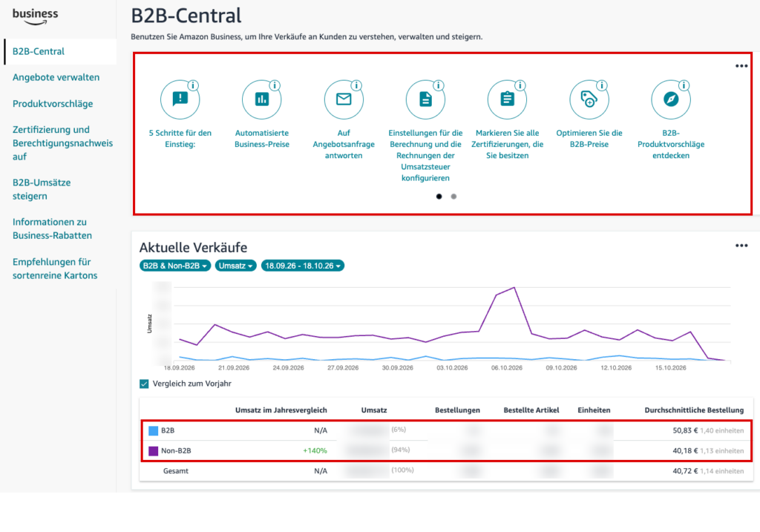Switch to the second carousel page dot
This screenshot has height=532, width=760.
pos(453,196)
